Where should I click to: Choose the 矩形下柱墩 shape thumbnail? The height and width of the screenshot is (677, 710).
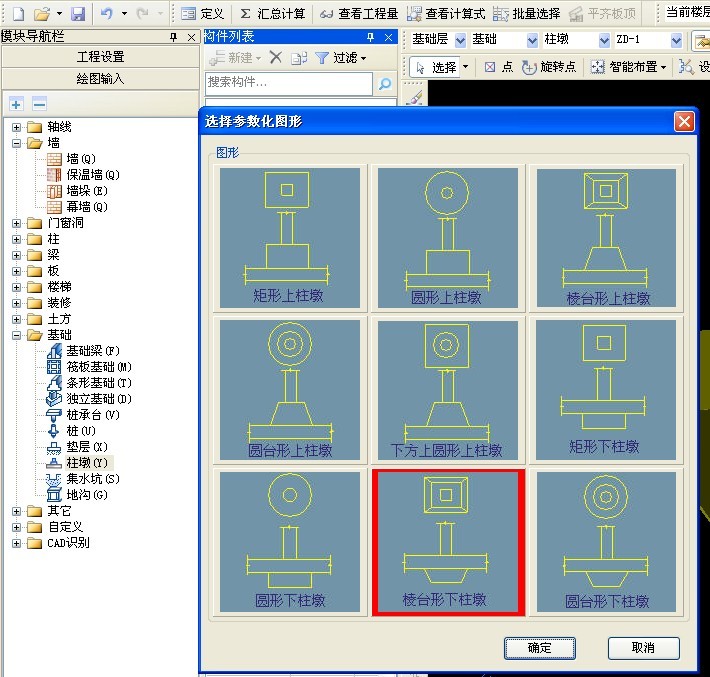tap(606, 390)
